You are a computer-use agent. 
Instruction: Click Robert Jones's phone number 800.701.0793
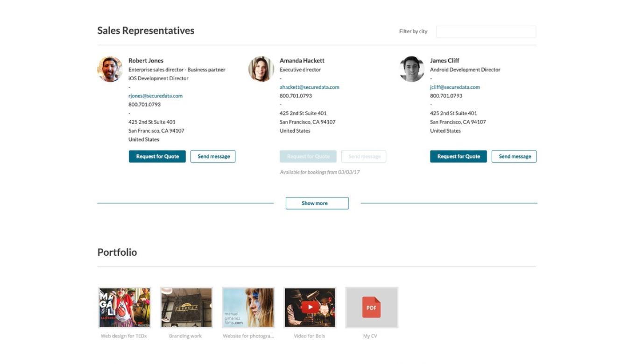pyautogui.click(x=145, y=105)
